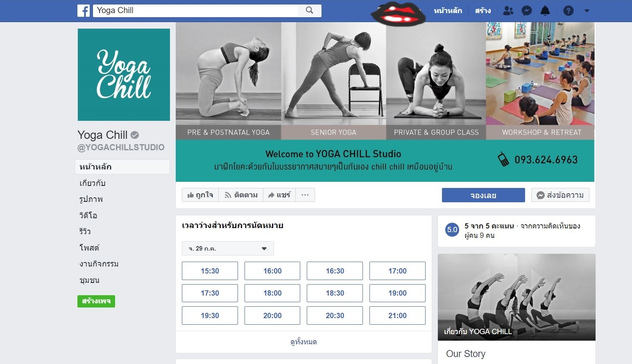The image size is (632, 364).
Task: Open the Messenger icon in top bar
Action: (x=527, y=11)
